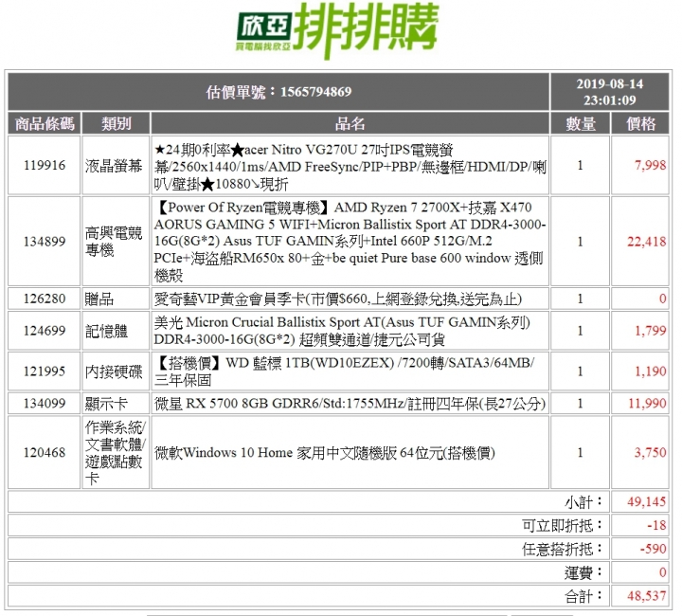Image resolution: width=682 pixels, height=616 pixels.
Task: Click the 運費 label
Action: click(x=583, y=572)
